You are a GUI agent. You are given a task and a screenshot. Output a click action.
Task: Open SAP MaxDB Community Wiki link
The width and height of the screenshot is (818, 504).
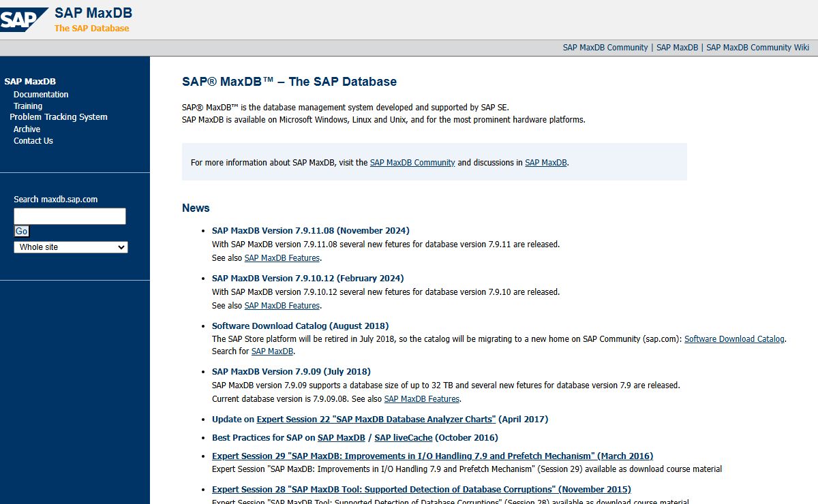pyautogui.click(x=758, y=48)
